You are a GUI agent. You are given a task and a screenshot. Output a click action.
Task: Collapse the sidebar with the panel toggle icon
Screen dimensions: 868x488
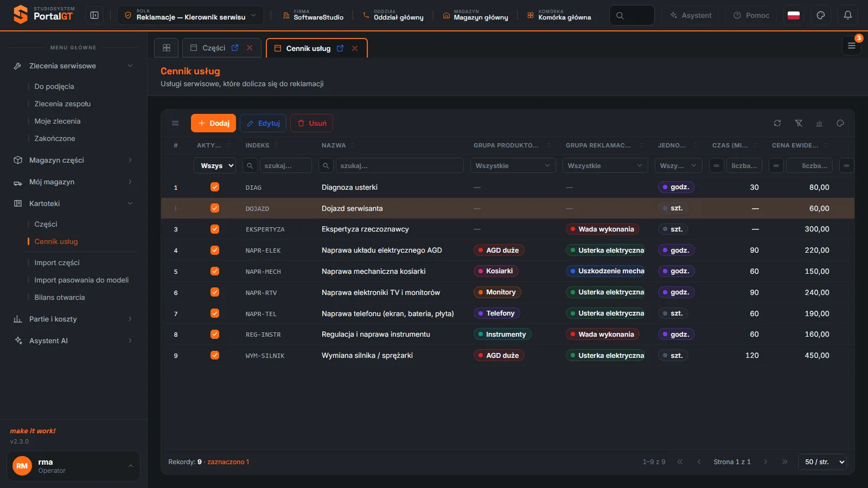pyautogui.click(x=94, y=15)
